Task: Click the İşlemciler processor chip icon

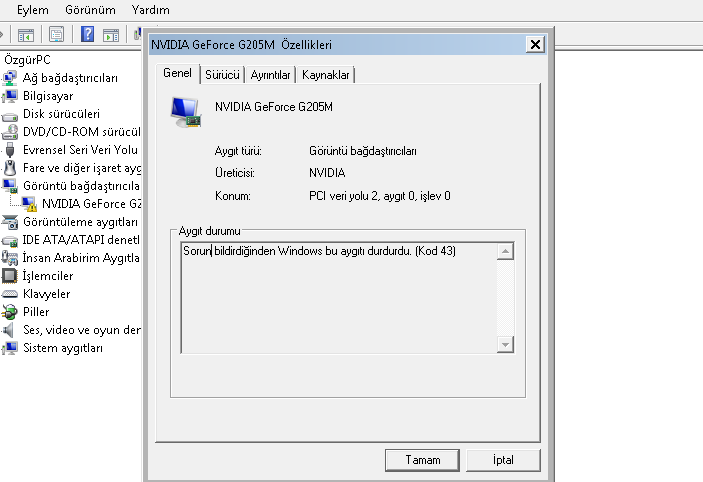Action: [11, 276]
